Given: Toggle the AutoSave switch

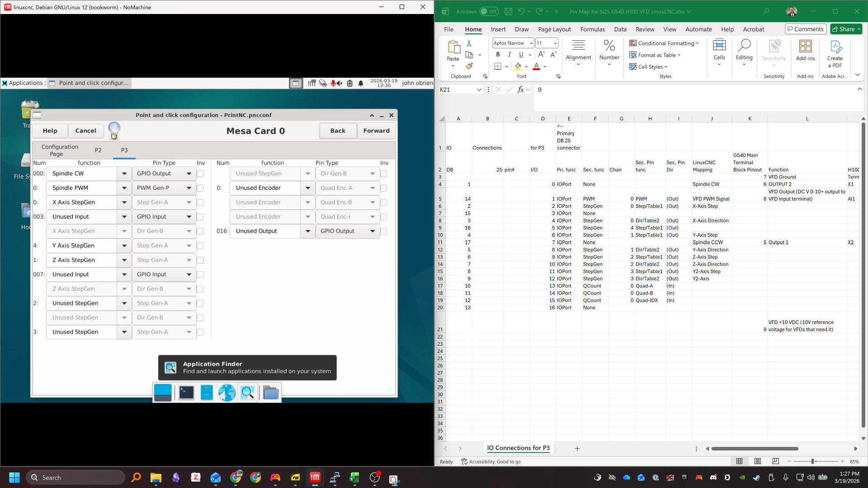Looking at the screenshot, I should tap(489, 11).
